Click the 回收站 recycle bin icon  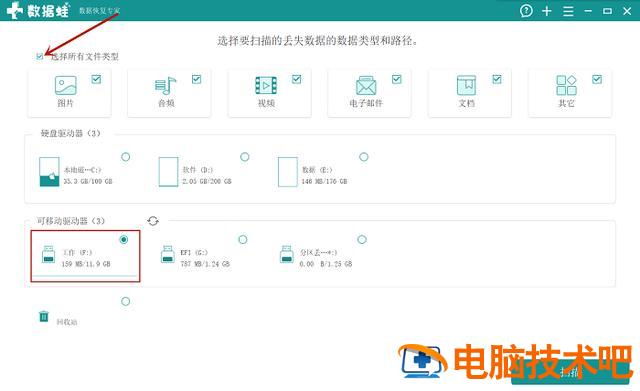44,316
